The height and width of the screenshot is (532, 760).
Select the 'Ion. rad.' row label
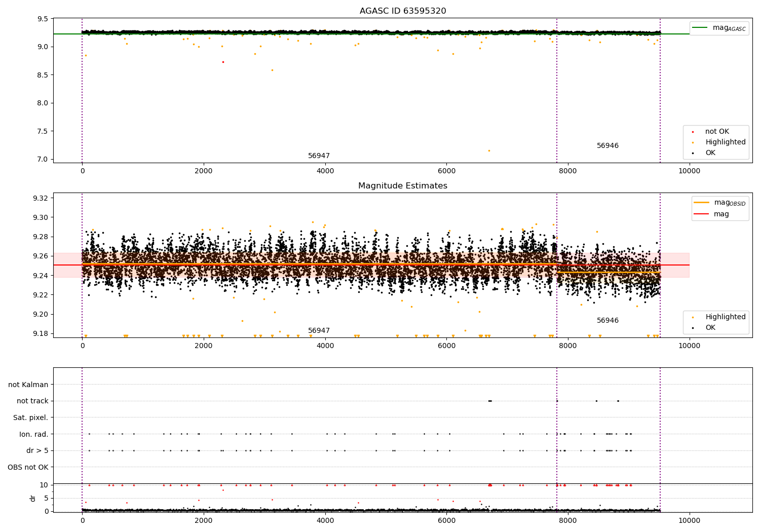pyautogui.click(x=34, y=434)
